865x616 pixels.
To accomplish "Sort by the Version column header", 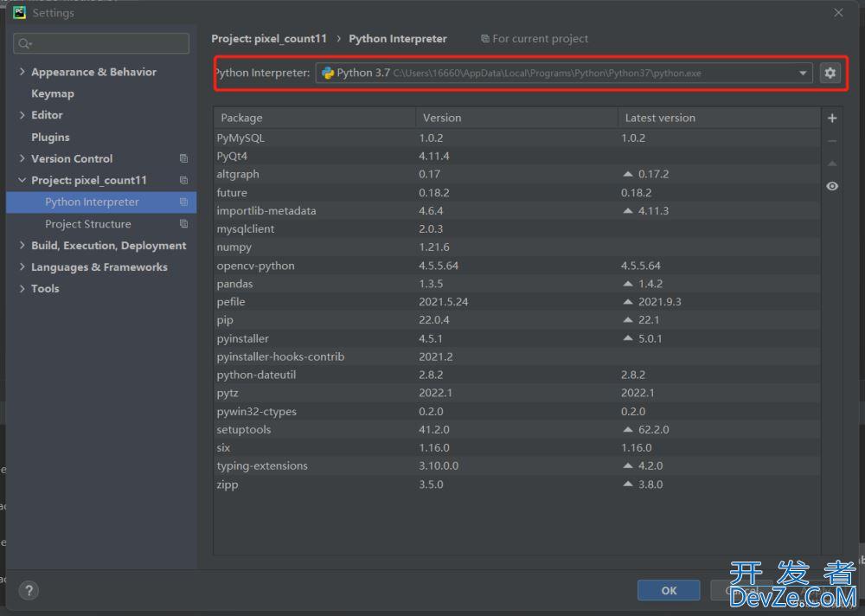I will click(x=517, y=118).
